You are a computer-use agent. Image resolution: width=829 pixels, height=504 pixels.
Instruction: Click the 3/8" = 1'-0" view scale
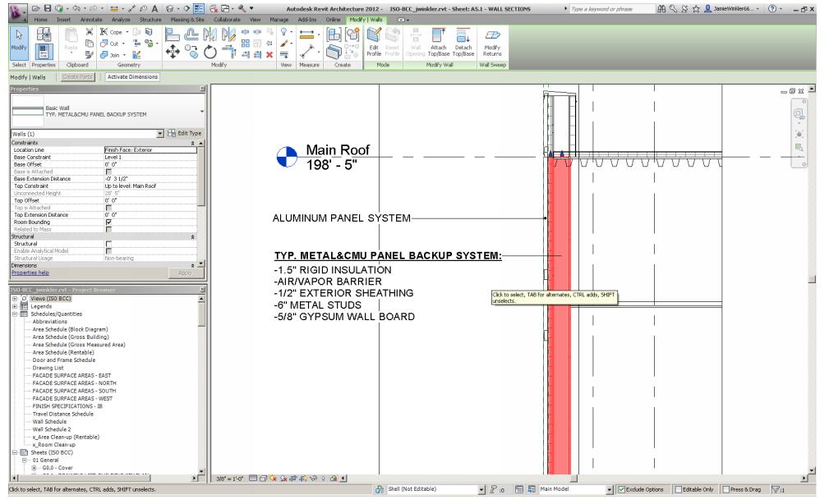tap(229, 479)
